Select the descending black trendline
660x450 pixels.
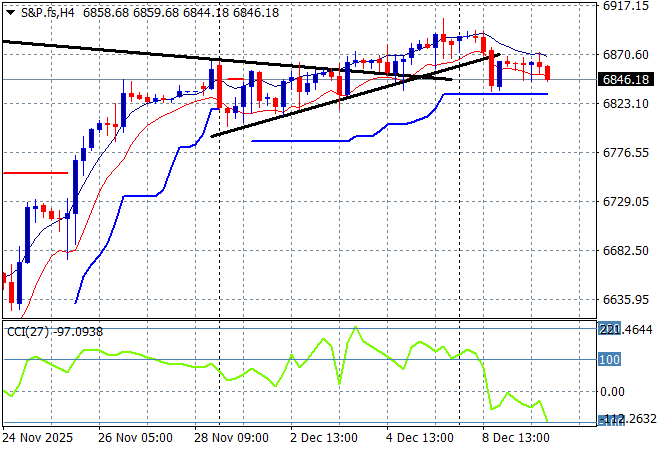[227, 60]
